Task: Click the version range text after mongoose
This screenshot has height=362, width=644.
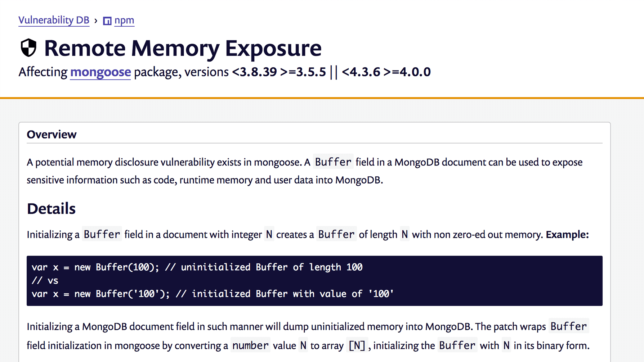Action: tap(331, 72)
